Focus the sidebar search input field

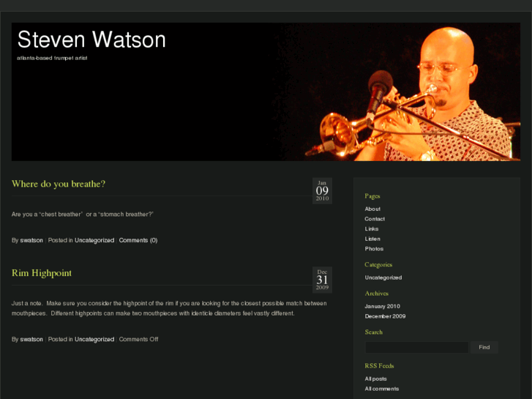416,347
